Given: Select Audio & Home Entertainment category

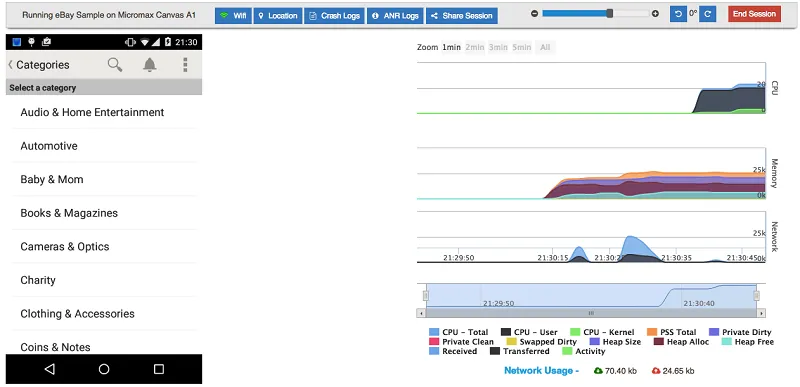Looking at the screenshot, I should (x=105, y=112).
